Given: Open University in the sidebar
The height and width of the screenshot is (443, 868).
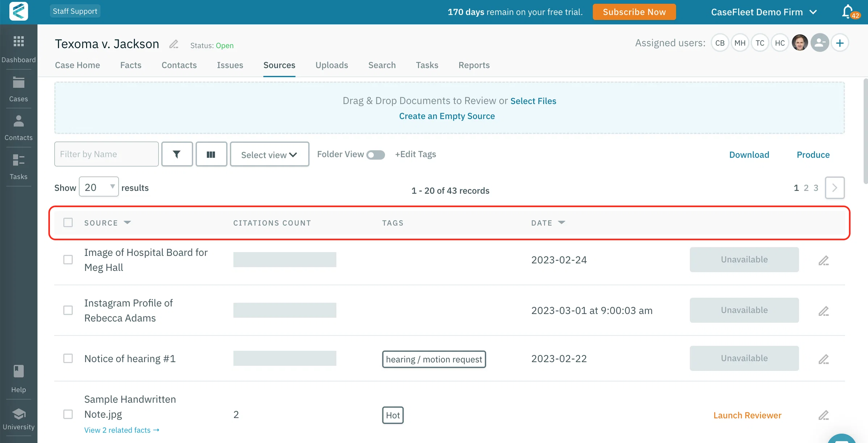Looking at the screenshot, I should tap(18, 419).
